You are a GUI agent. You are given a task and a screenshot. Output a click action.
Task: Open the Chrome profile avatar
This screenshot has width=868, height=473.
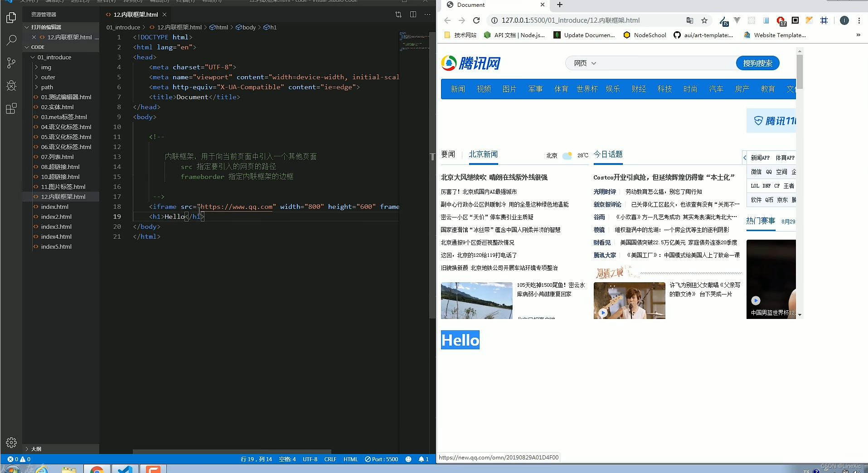pos(844,20)
